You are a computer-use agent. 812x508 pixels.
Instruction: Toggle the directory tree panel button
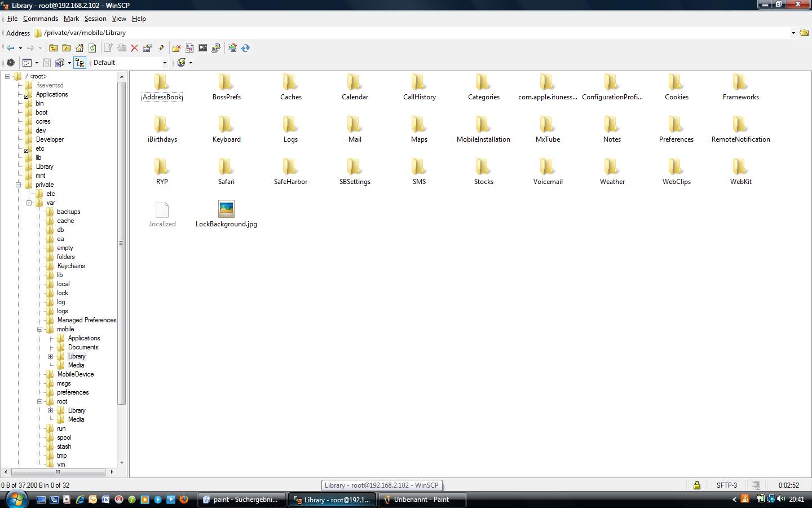80,63
